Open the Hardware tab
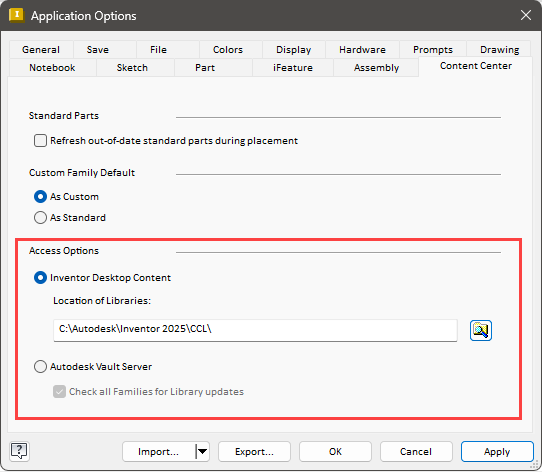542x473 pixels. [362, 49]
